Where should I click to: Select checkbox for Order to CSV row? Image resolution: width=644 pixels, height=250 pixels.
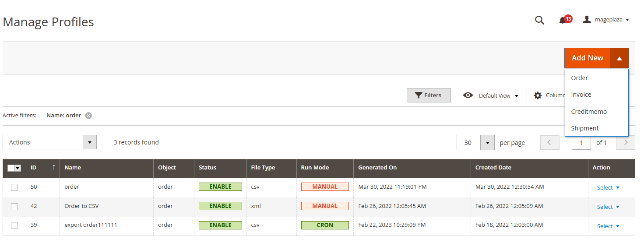tap(14, 207)
